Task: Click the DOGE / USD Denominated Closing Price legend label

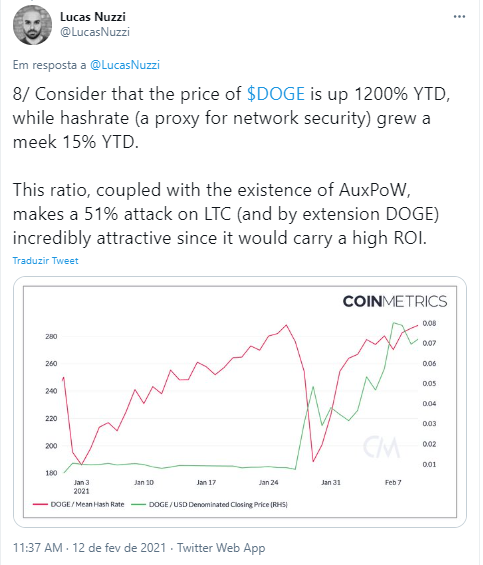Action: pos(218,504)
